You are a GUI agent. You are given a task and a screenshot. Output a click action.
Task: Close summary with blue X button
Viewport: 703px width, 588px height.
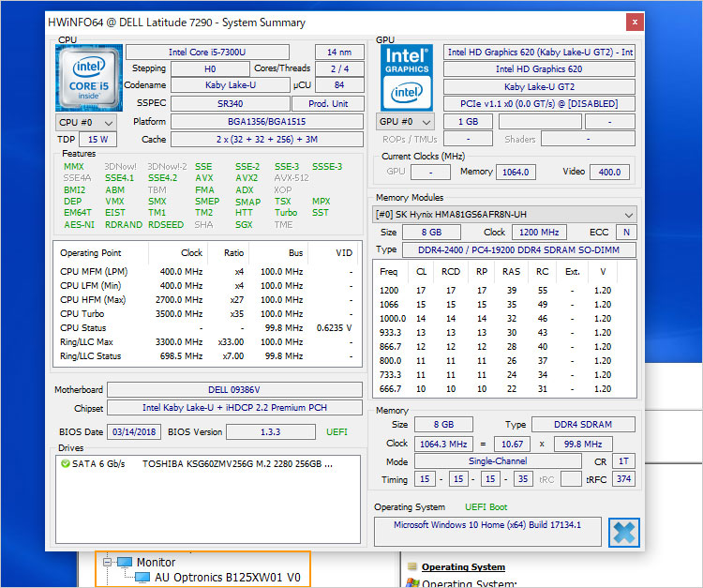[x=624, y=533]
